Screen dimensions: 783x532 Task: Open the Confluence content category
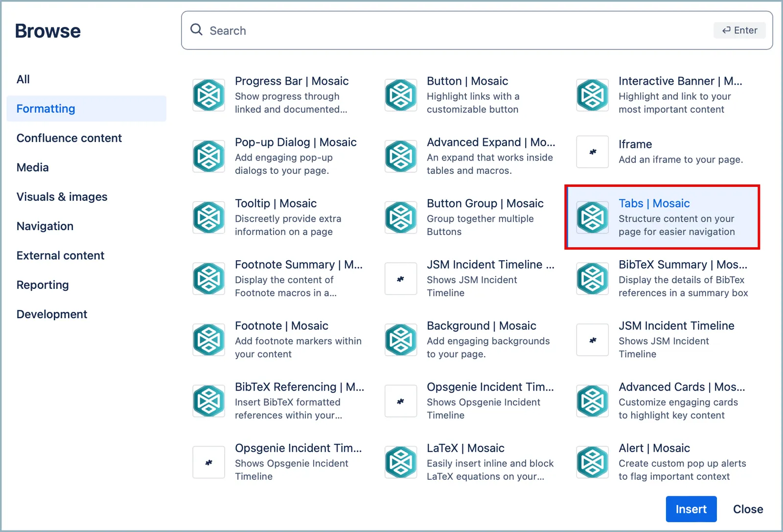pos(87,138)
